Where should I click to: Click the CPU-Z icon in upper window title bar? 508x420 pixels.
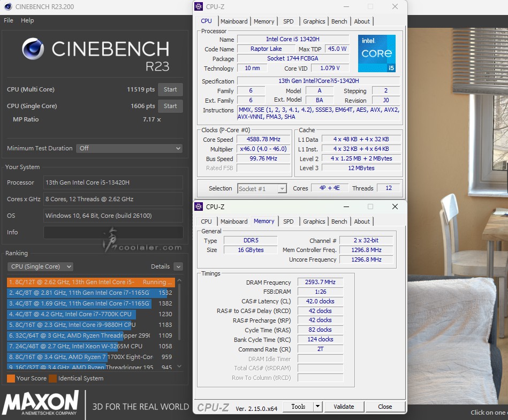tap(199, 6)
